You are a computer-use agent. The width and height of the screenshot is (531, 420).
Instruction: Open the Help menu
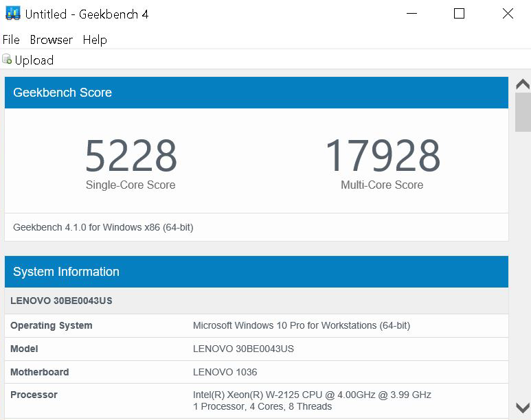coord(95,40)
